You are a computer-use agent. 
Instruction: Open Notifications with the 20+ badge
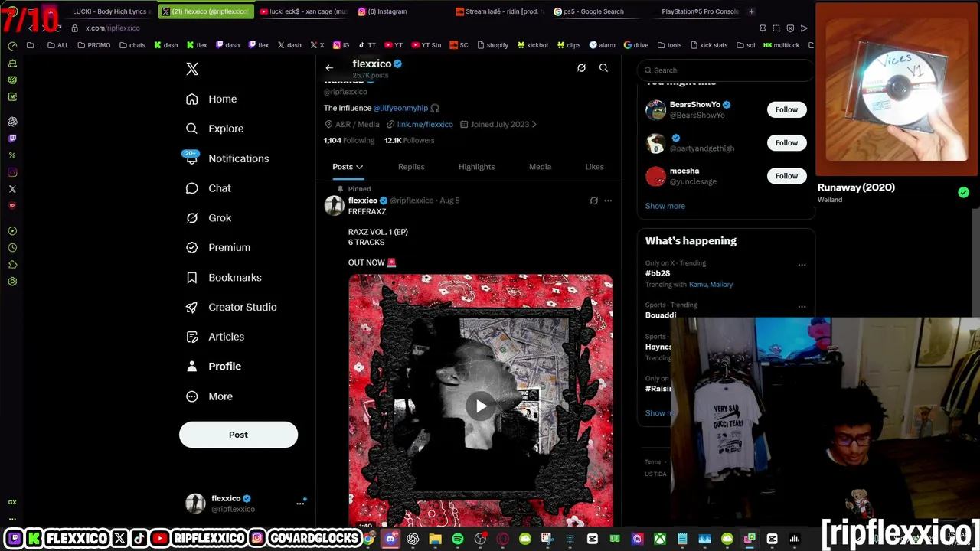227,158
